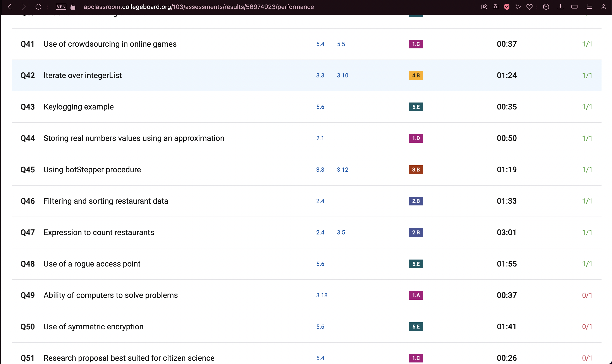Open the VPN badge in the address bar
612x364 pixels.
coord(61,7)
